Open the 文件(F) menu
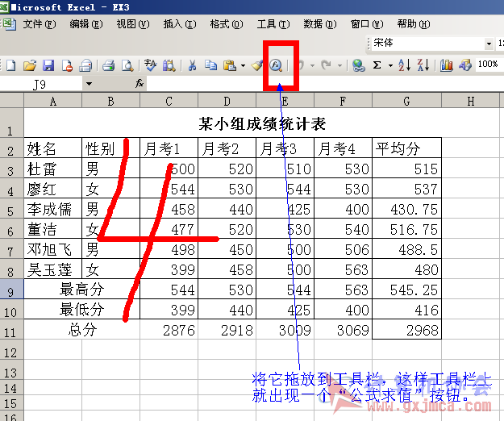Viewport: 504px width, 421px height. 40,24
